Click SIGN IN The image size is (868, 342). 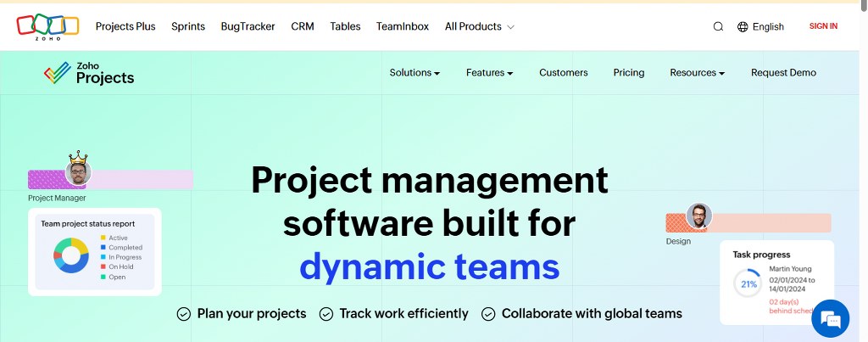pyautogui.click(x=823, y=26)
